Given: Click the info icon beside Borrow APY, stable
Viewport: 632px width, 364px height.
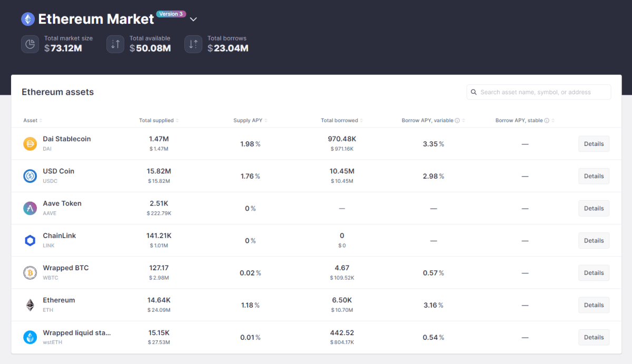Looking at the screenshot, I should coord(547,121).
